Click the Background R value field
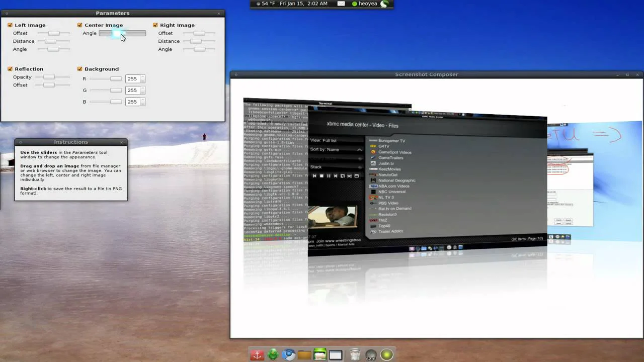This screenshot has width=644, height=362. [x=132, y=79]
